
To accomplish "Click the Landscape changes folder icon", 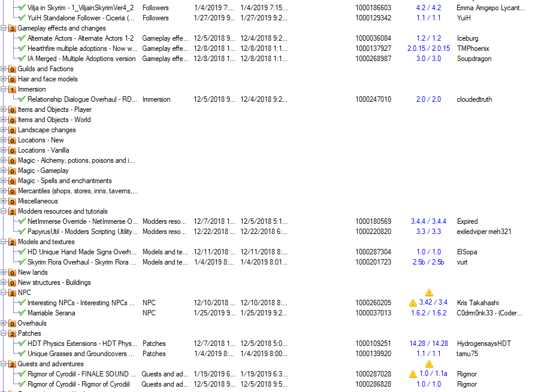I will [x=12, y=130].
